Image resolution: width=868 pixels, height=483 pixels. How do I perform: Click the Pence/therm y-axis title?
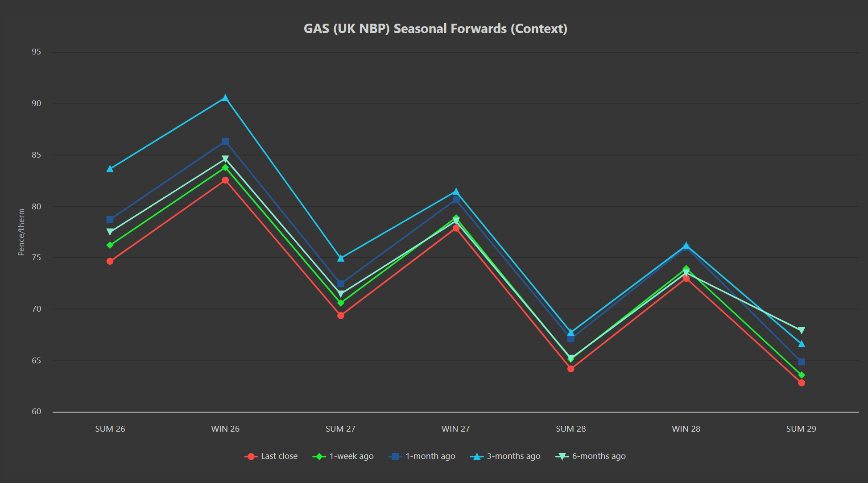coord(21,232)
